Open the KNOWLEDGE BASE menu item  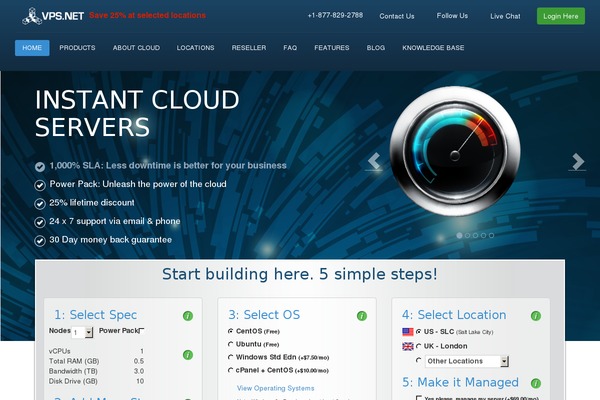[x=433, y=48]
